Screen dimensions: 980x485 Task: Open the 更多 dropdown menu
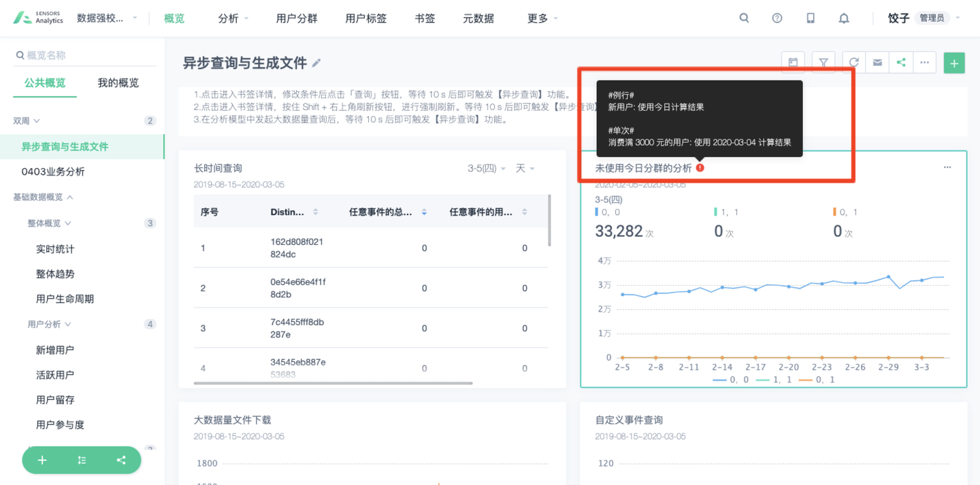tap(542, 18)
